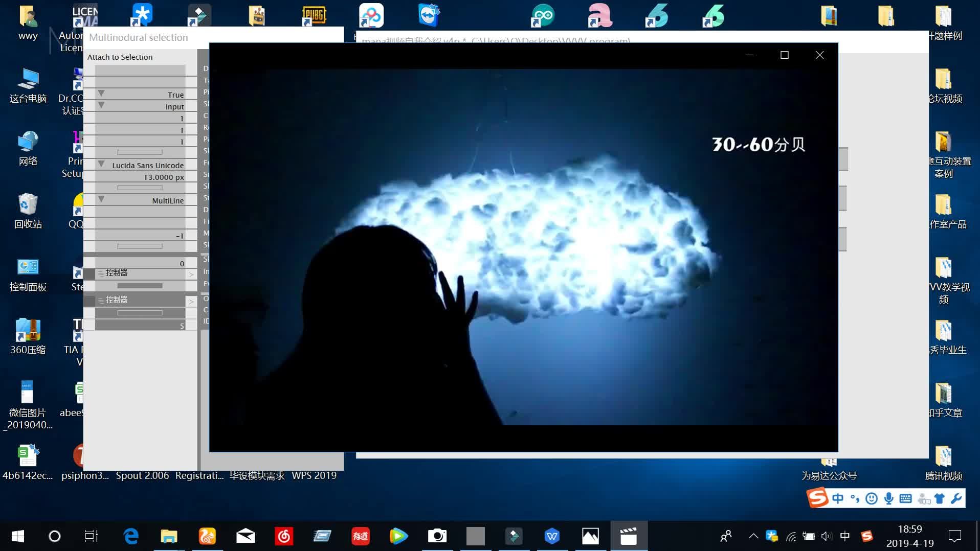The width and height of the screenshot is (980, 551).
Task: Click Attach to Selection
Action: (x=120, y=57)
